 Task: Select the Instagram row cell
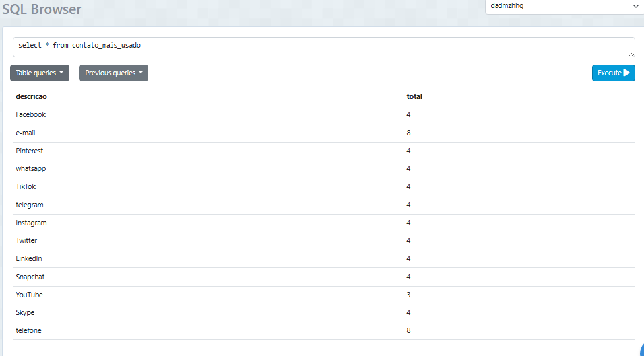[x=31, y=223]
